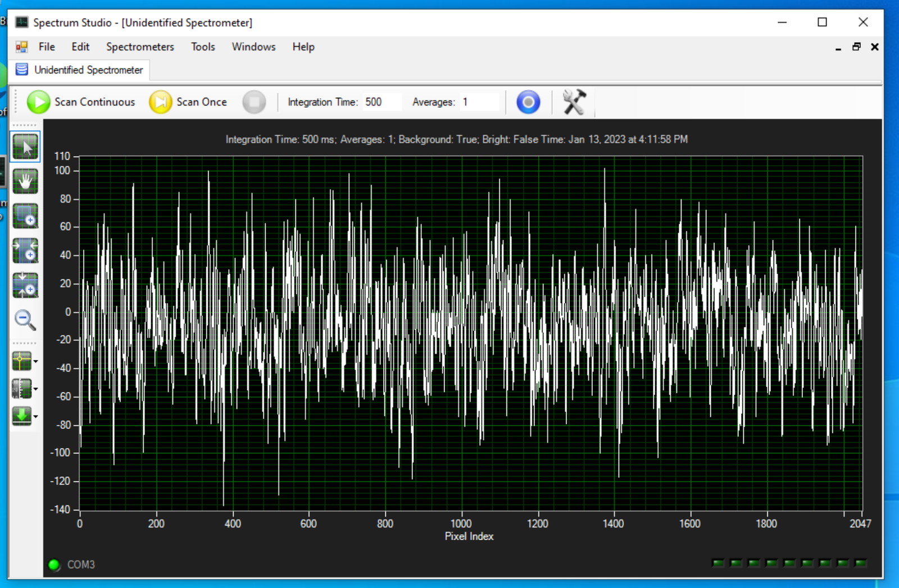The width and height of the screenshot is (899, 588).
Task: Open the Tools menu
Action: (203, 47)
